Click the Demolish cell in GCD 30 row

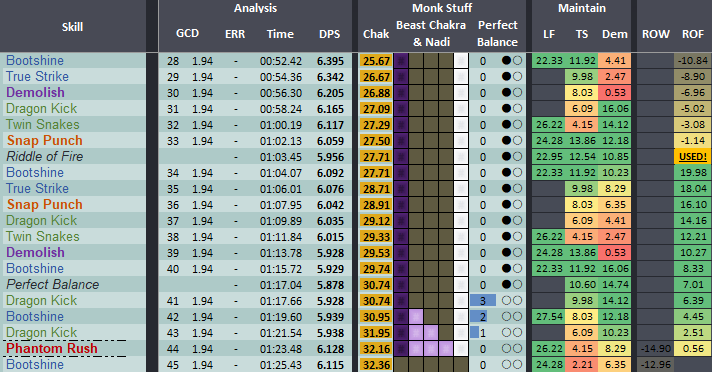[x=35, y=93]
